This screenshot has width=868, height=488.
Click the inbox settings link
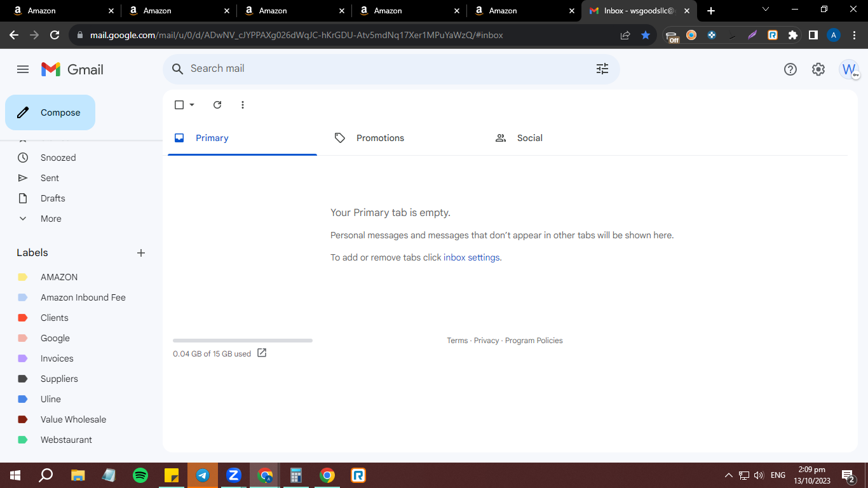pos(471,257)
